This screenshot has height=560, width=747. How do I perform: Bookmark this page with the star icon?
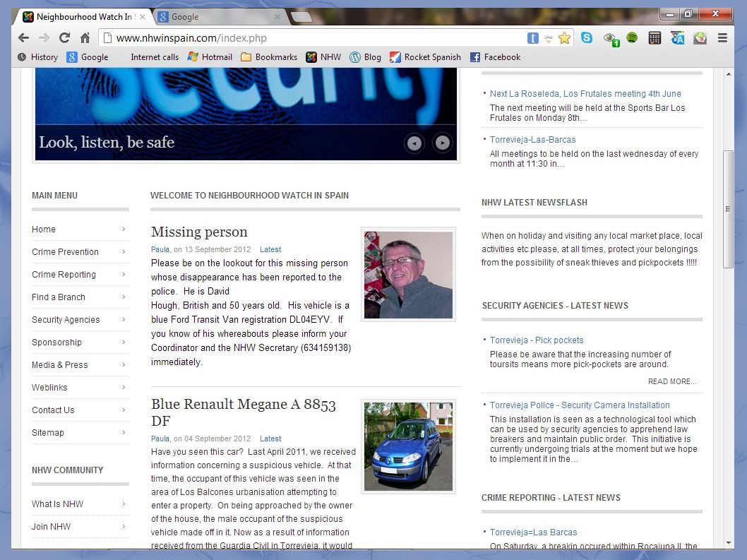[x=564, y=38]
